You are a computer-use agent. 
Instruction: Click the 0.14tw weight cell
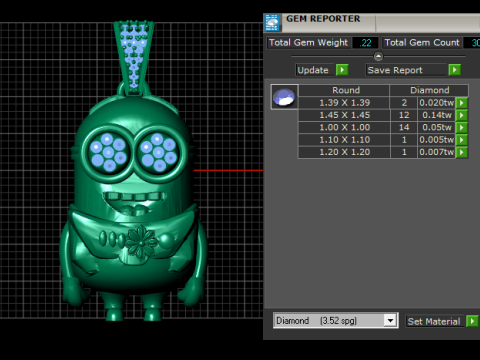(437, 115)
